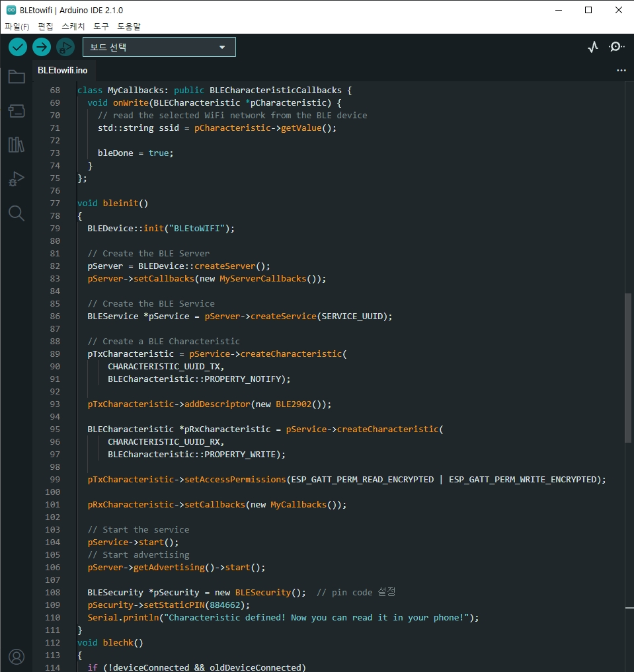Viewport: 634px width, 672px height.
Task: Click the editor vertical scrollbar thumb
Action: 628,367
